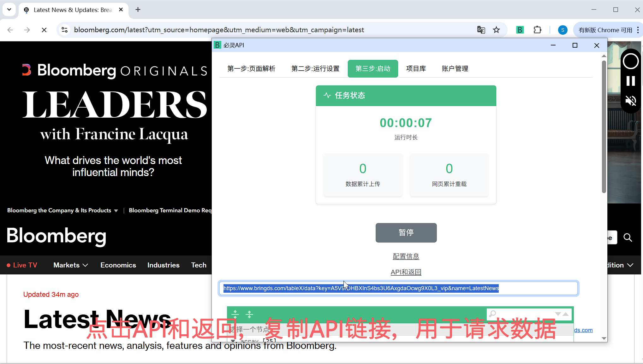Collapse all JSON nodes icon
Image resolution: width=643 pixels, height=364 pixels.
(249, 314)
